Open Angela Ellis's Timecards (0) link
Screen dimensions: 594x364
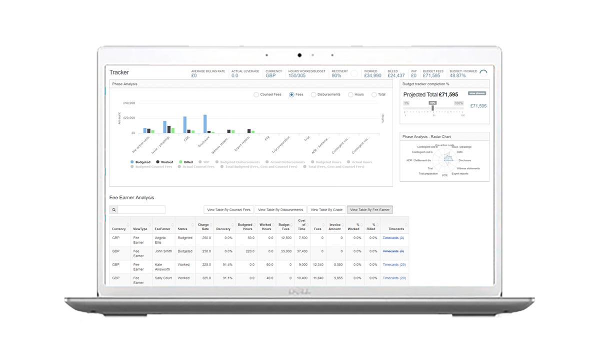pos(393,238)
